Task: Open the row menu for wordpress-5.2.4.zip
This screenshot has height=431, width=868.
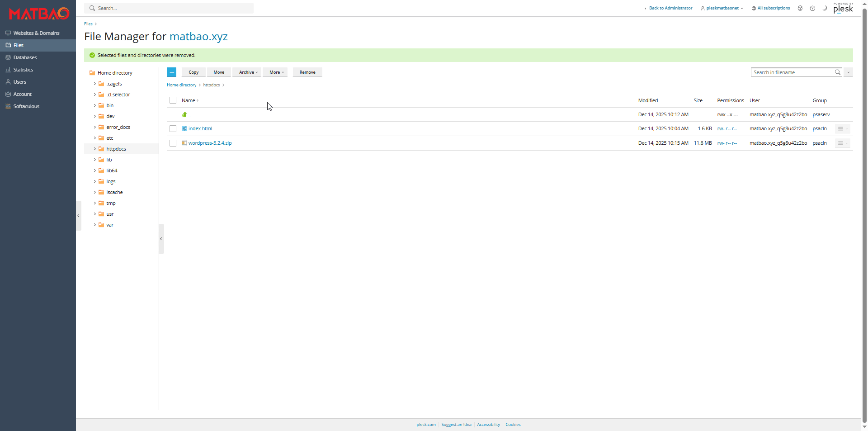Action: click(x=842, y=143)
